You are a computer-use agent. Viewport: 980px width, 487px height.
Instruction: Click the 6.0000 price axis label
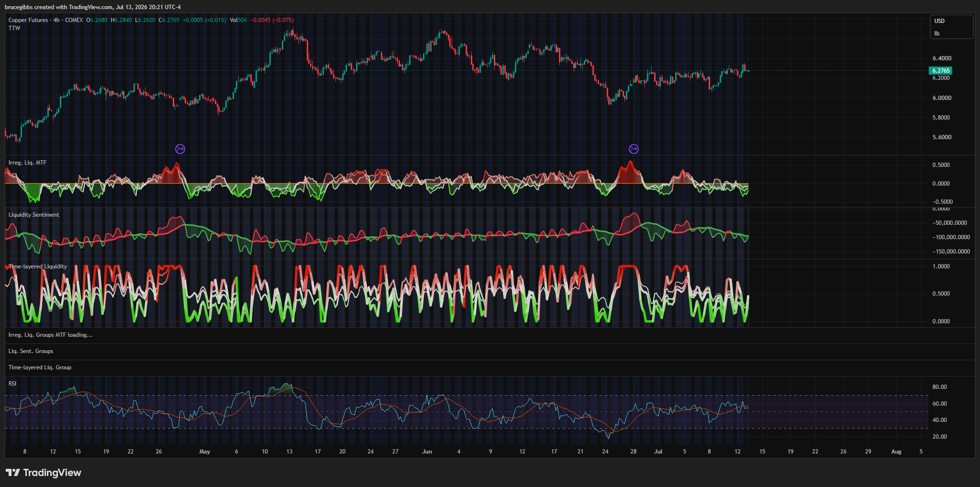coord(942,98)
